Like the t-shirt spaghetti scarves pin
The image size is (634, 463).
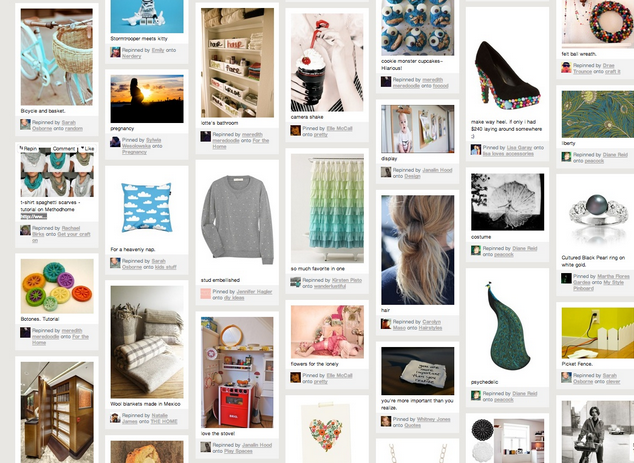pos(87,148)
